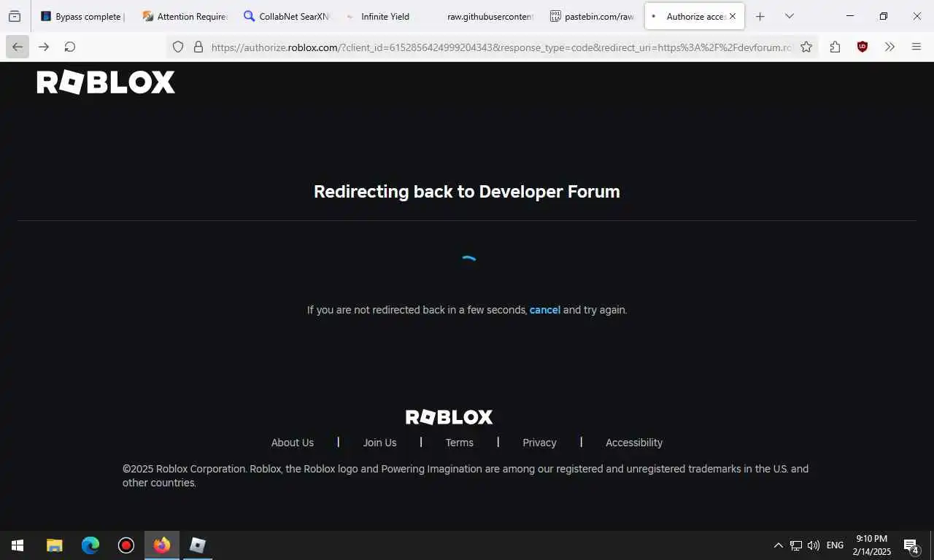
Task: Switch to the pastebin.com/raw tab
Action: tap(591, 16)
